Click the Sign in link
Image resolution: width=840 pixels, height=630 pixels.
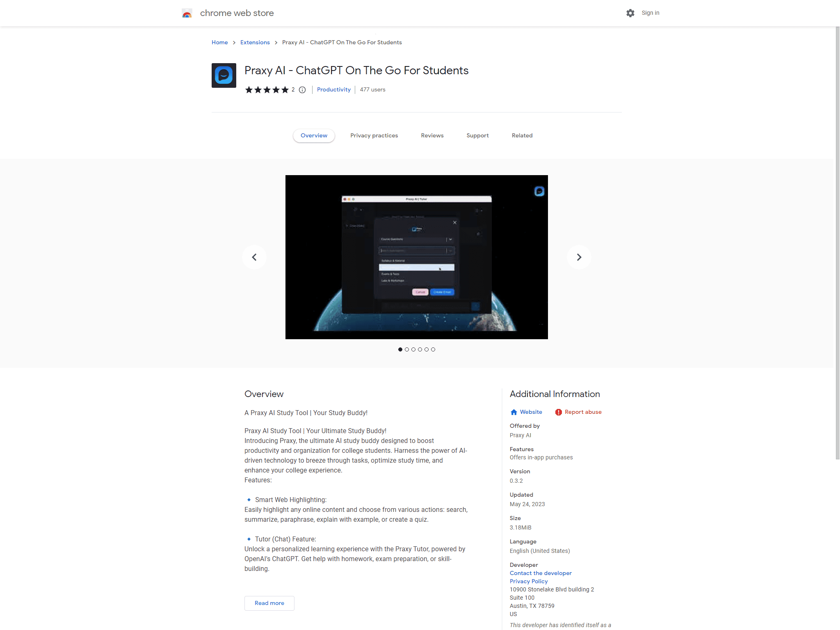(x=651, y=13)
